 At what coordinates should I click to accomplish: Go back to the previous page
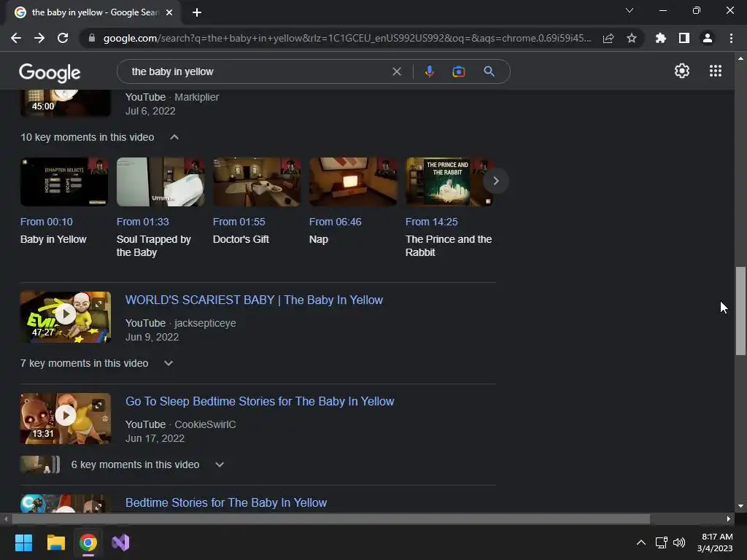click(x=16, y=38)
